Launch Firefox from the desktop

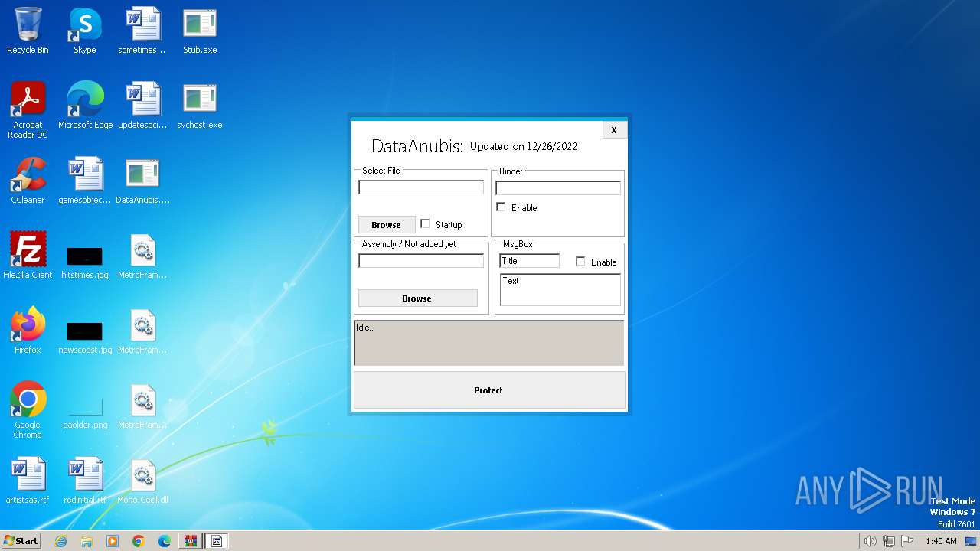pos(28,331)
